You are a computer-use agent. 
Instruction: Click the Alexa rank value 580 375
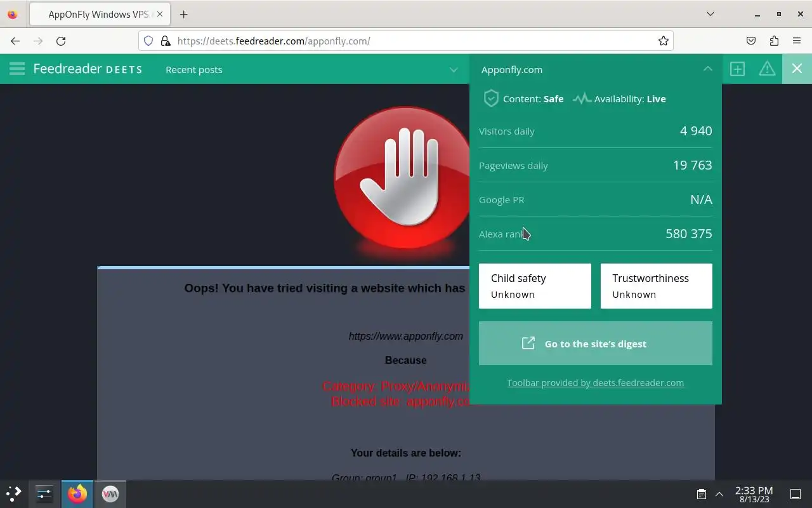[x=689, y=234]
